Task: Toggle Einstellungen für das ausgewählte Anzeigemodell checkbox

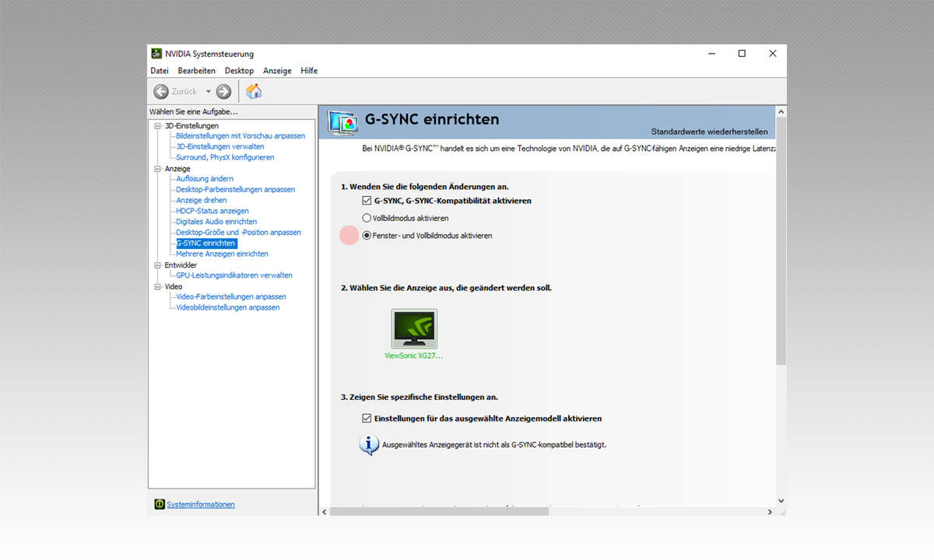Action: 367,418
